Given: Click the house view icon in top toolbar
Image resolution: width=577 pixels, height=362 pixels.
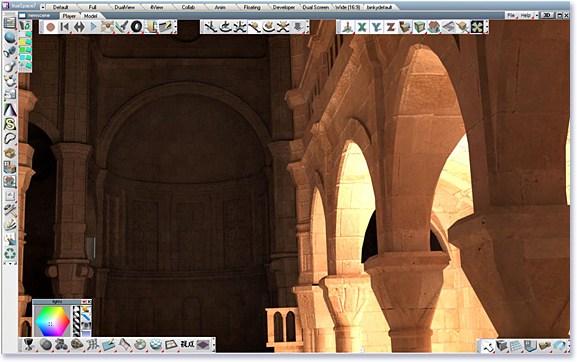Looking at the screenshot, I should 434,27.
